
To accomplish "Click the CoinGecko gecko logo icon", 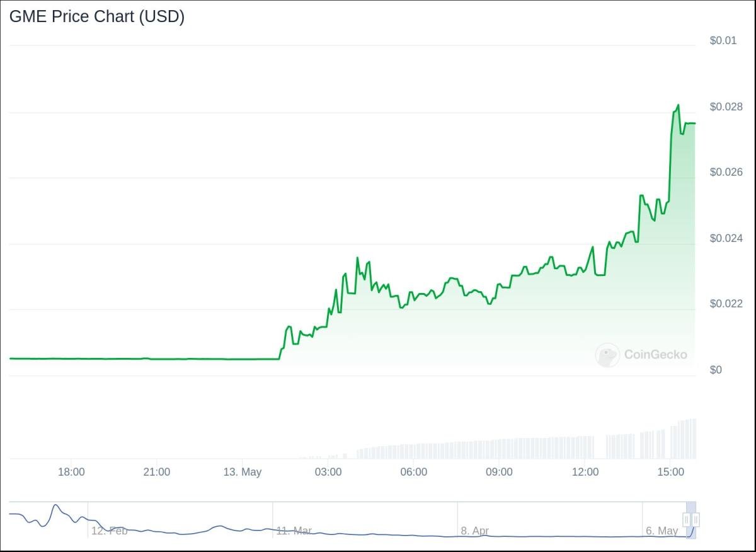I will tap(607, 355).
